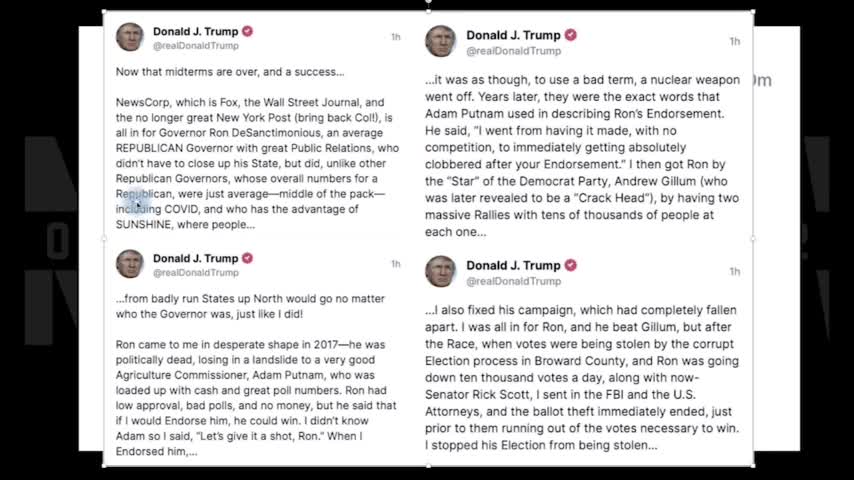
Task: Click the 1h timestamp on "badly run States" post
Action: tap(396, 264)
